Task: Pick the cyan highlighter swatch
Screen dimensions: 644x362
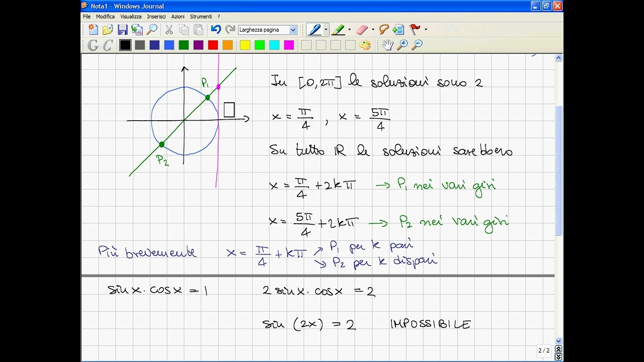Action: (x=274, y=45)
